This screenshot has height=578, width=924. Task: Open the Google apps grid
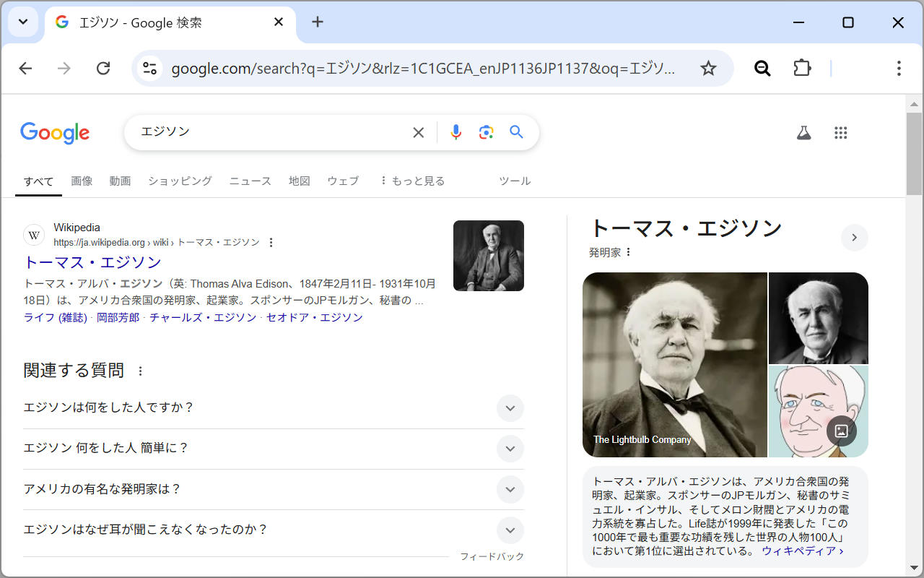pos(840,133)
